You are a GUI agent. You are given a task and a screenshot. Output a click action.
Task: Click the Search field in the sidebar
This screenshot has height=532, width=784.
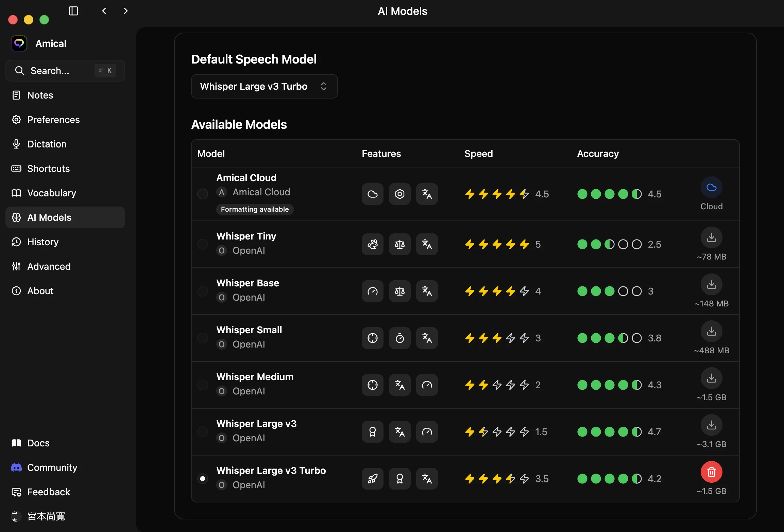[65, 71]
